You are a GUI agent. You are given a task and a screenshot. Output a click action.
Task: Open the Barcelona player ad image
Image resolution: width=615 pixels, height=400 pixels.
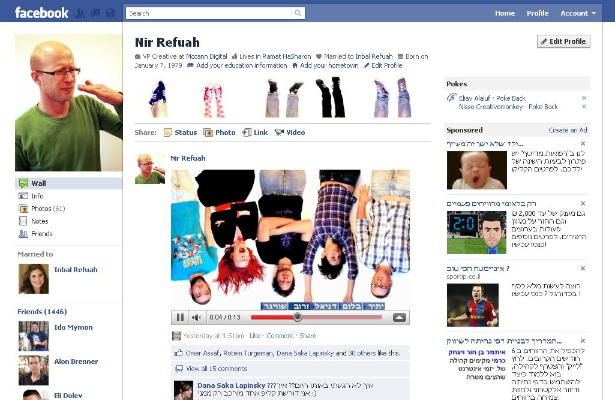(473, 305)
